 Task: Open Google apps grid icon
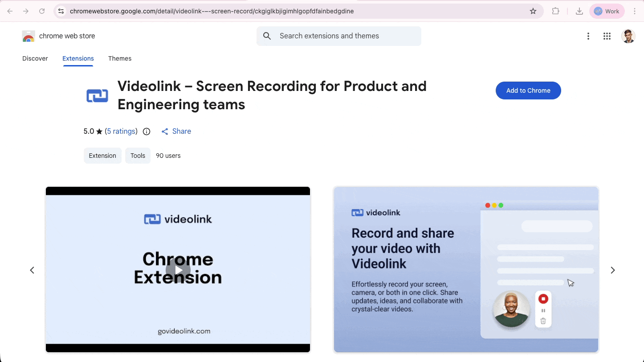coord(607,36)
